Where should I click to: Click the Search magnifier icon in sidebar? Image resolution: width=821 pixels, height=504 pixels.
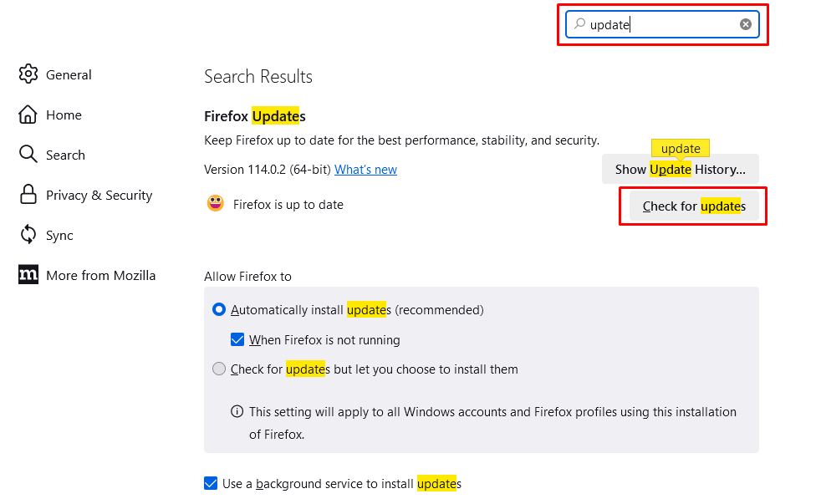click(x=28, y=155)
